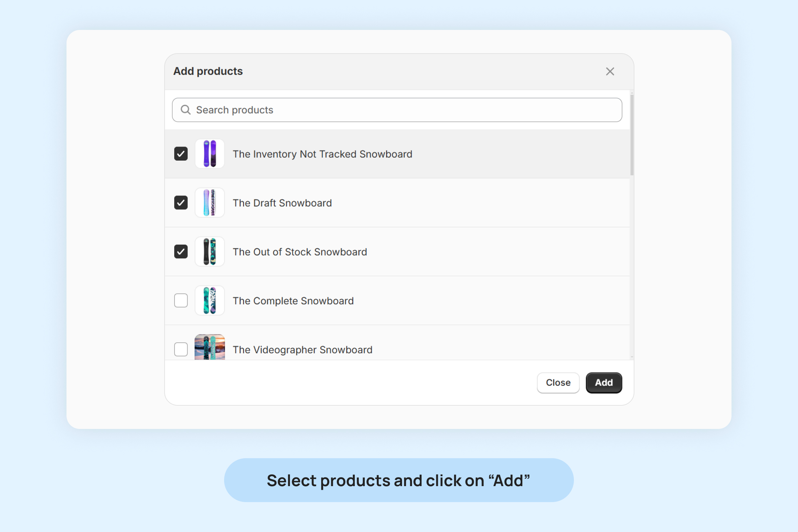This screenshot has width=798, height=532.
Task: Check The Videographer Snowboard checkbox
Action: click(x=181, y=349)
